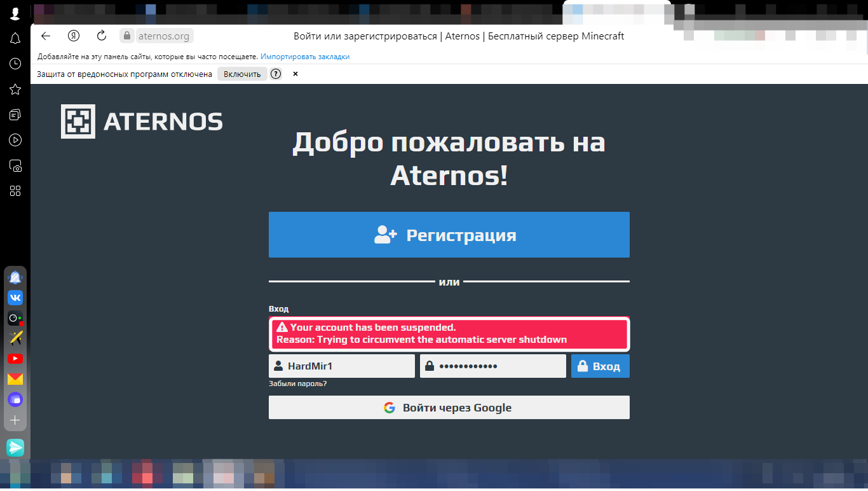Click the Регистрация button
Viewport: 868px width, 491px height.
tap(449, 235)
